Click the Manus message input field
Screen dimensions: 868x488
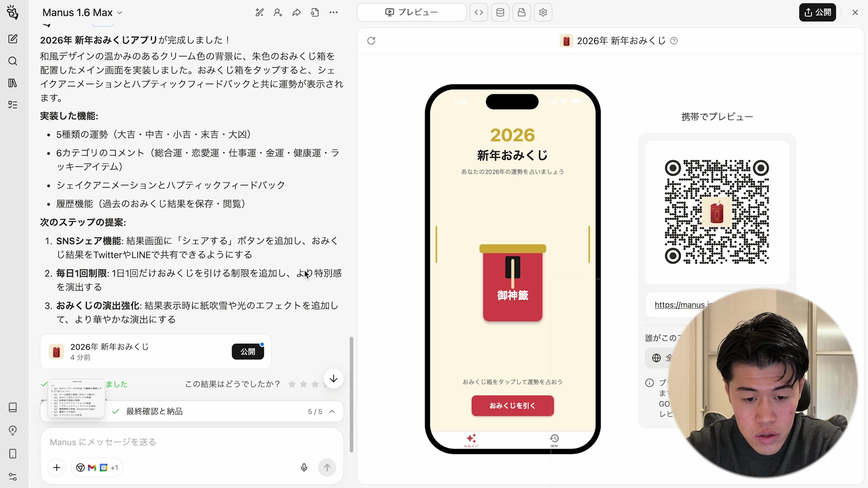point(181,442)
